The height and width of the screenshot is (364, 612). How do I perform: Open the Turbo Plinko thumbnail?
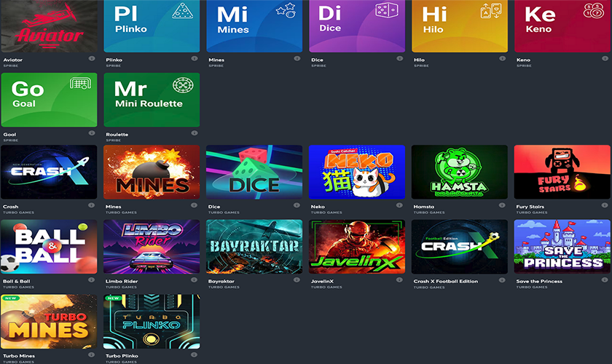(152, 322)
